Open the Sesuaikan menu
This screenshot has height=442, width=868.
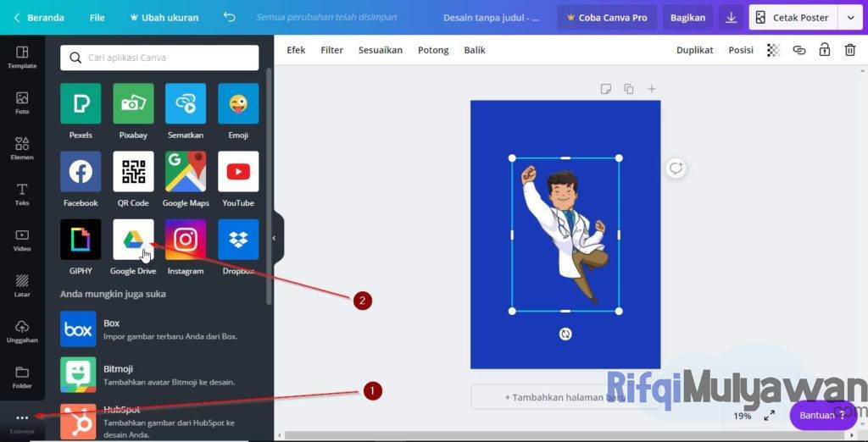[x=381, y=50]
